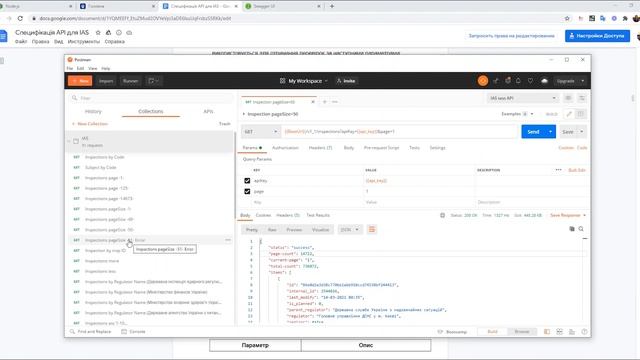Click the request URL input field
640x360 pixels.
click(x=399, y=132)
